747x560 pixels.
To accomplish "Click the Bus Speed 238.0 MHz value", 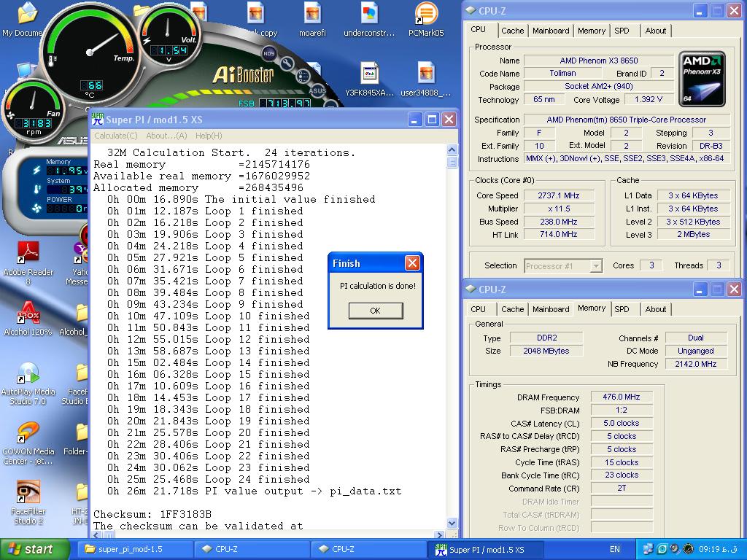I will (x=559, y=222).
